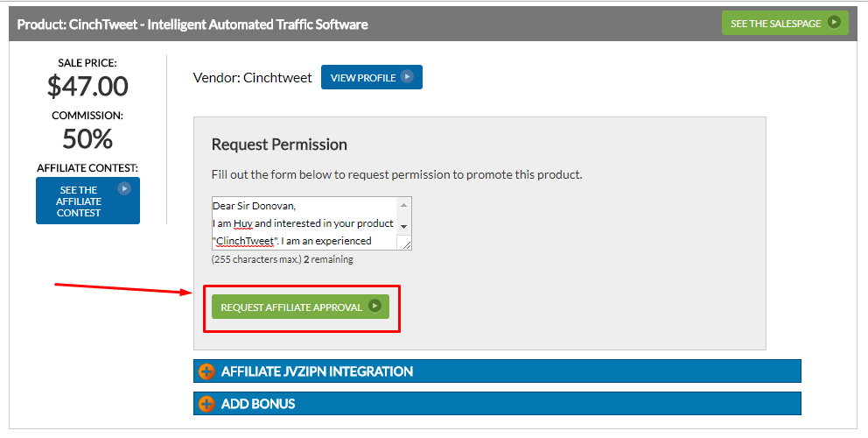Click the SEE THE SALESPAGE button
This screenshot has width=868, height=438.
point(785,23)
